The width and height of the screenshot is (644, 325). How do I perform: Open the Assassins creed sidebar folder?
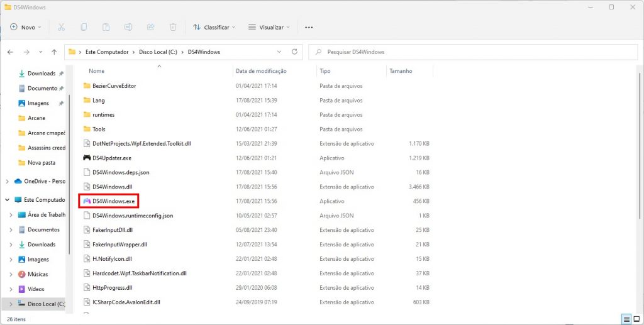pyautogui.click(x=47, y=148)
